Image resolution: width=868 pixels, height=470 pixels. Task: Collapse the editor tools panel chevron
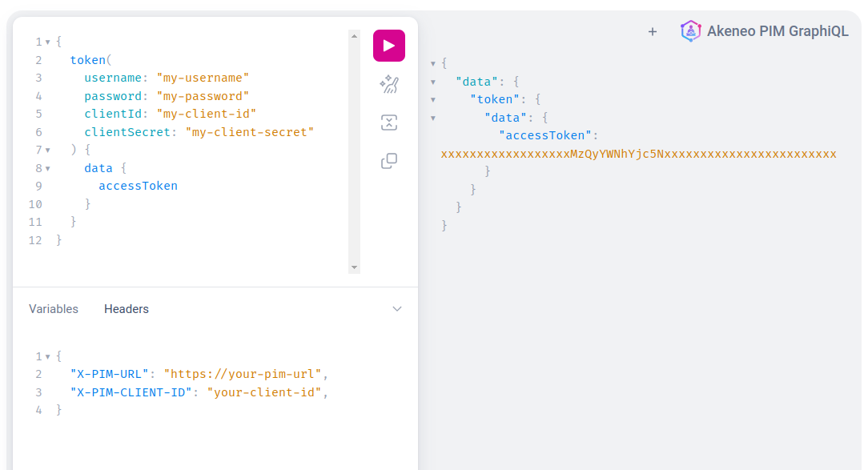click(397, 308)
